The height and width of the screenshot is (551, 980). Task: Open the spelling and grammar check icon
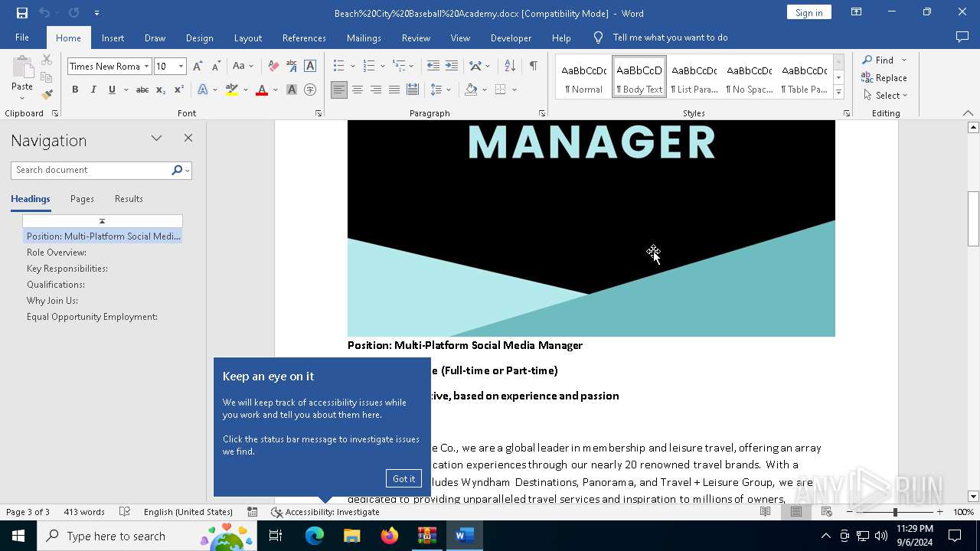pos(125,512)
